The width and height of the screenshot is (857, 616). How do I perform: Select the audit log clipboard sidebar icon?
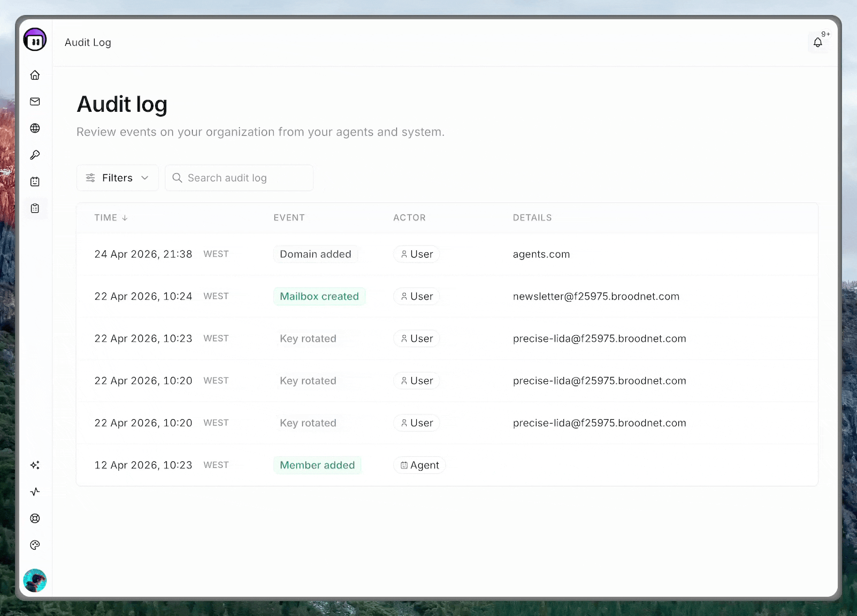pyautogui.click(x=35, y=209)
